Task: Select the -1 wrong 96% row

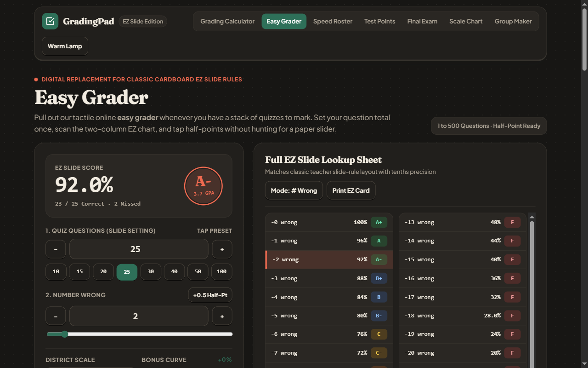Action: pos(329,241)
